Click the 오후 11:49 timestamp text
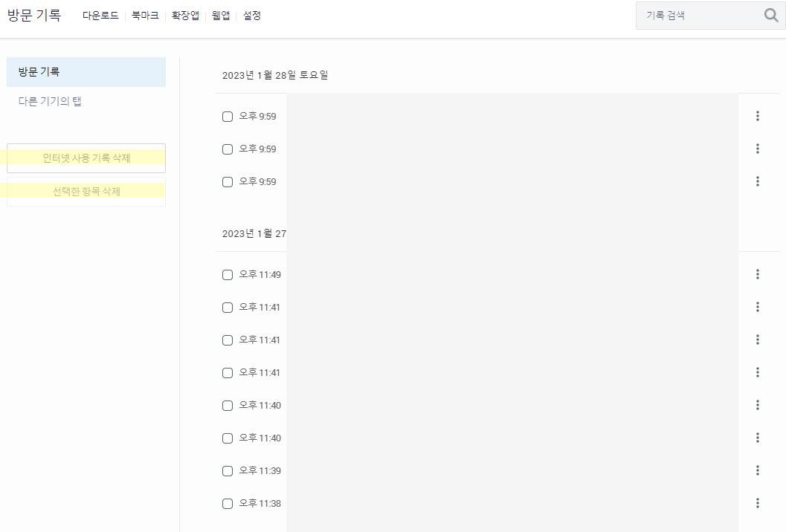786x532 pixels. (x=260, y=274)
